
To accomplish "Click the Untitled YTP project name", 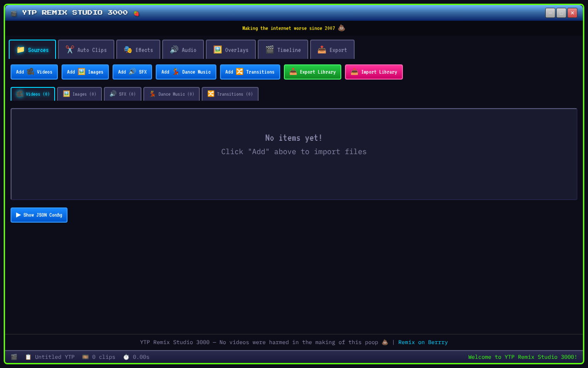I will [55, 357].
